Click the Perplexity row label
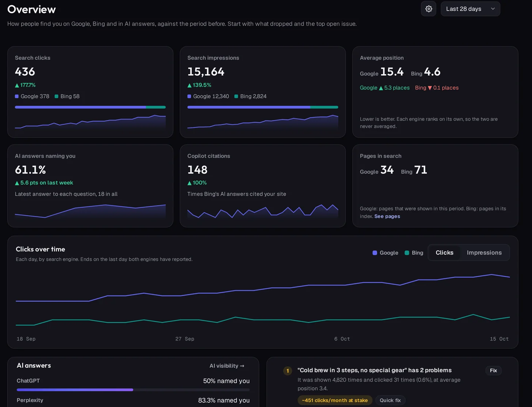The image size is (532, 407). pos(30,400)
